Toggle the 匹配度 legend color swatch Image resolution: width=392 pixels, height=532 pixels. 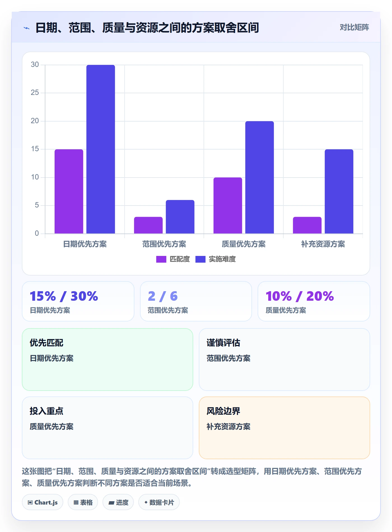(x=161, y=259)
